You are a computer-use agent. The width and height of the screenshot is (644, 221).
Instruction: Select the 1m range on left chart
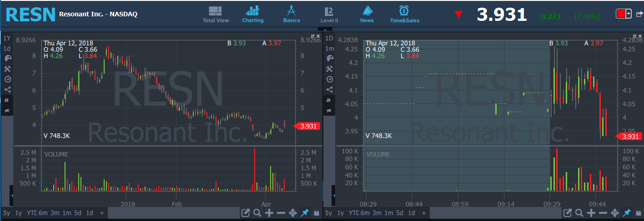tap(66, 213)
